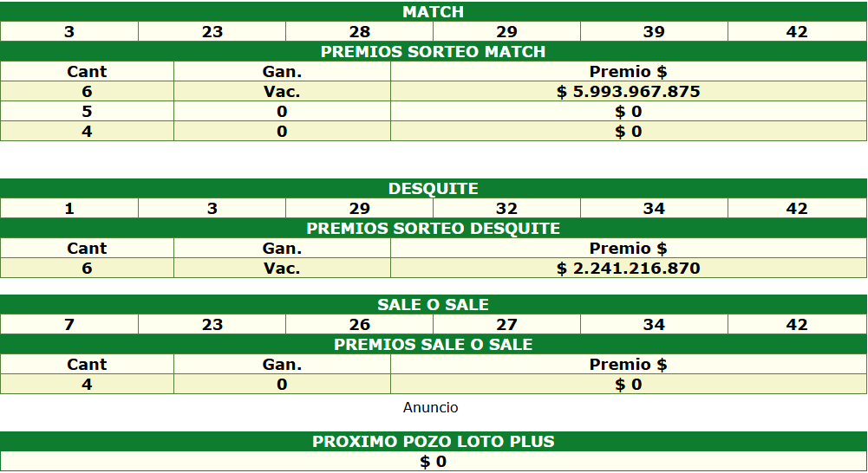Click number 39 in the MATCH numbers
The image size is (868, 473).
click(x=654, y=32)
